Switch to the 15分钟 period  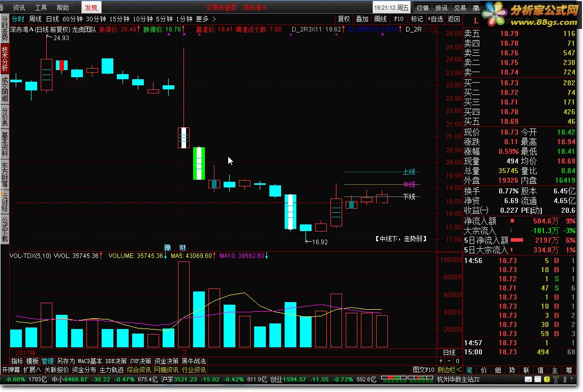pyautogui.click(x=119, y=19)
